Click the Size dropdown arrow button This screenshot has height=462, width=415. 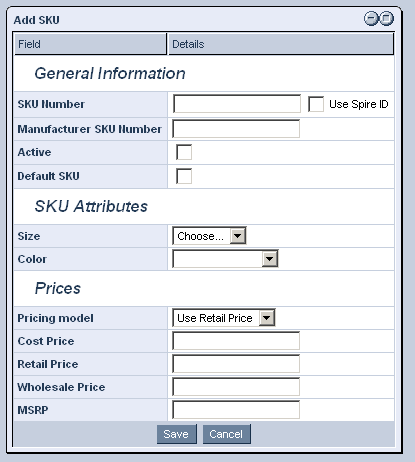click(238, 236)
